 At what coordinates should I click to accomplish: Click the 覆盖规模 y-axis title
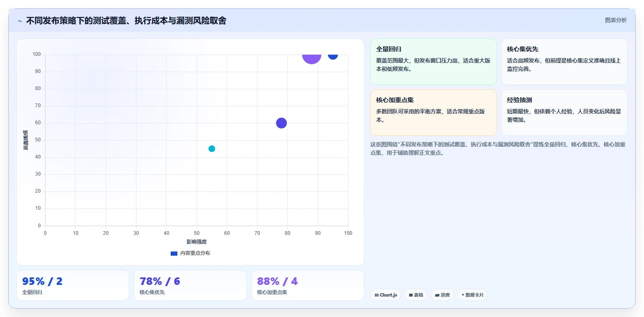tap(26, 140)
